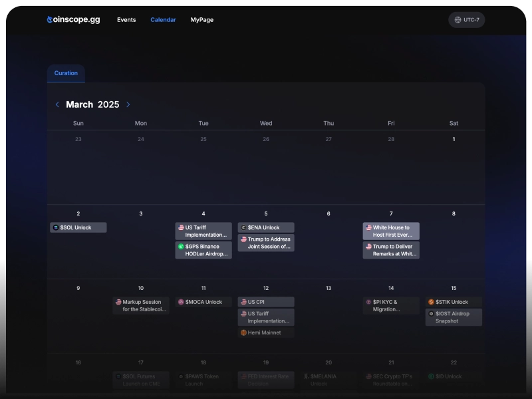
Task: Click the Solana icon on $SOL Unlock
Action: [x=56, y=227]
